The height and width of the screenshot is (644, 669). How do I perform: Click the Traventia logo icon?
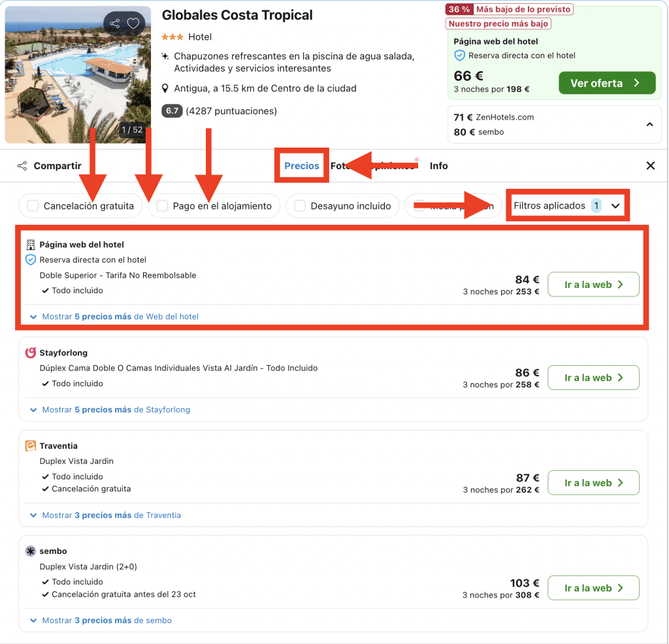(x=31, y=446)
